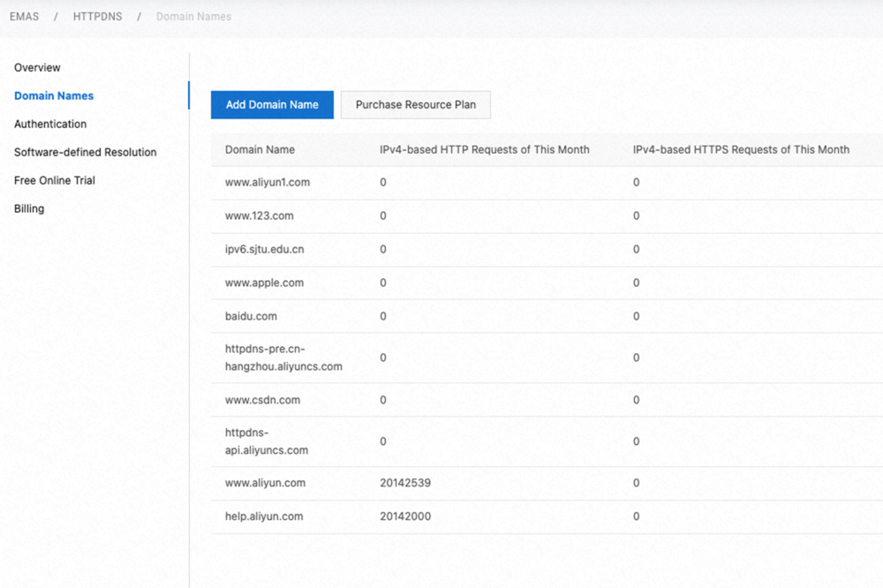Click the Add Domain Name button
The width and height of the screenshot is (883, 588).
point(271,104)
